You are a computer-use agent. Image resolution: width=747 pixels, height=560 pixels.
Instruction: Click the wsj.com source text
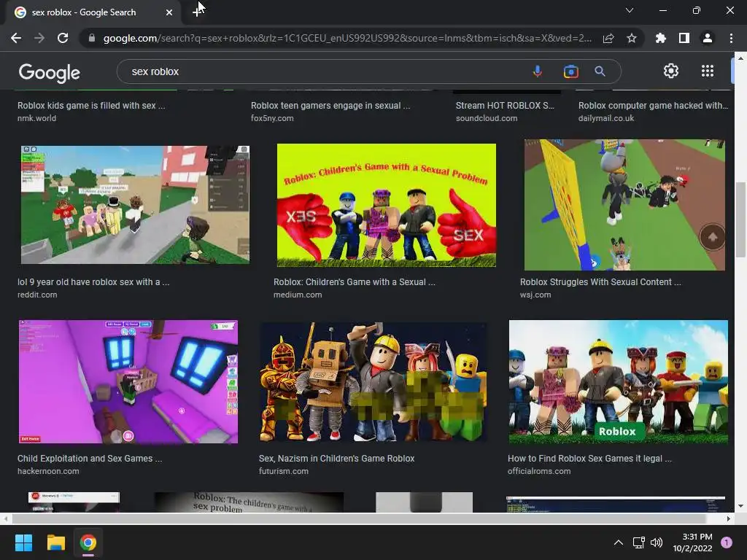click(x=535, y=295)
